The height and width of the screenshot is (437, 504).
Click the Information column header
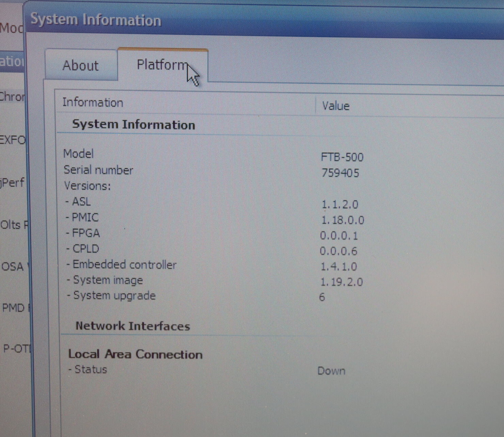click(93, 102)
